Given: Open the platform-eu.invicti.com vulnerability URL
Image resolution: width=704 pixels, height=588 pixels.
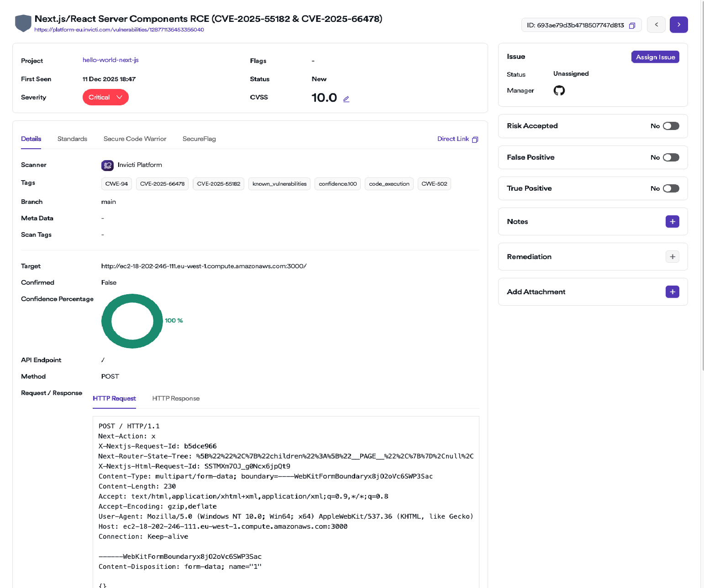Looking at the screenshot, I should tap(119, 30).
